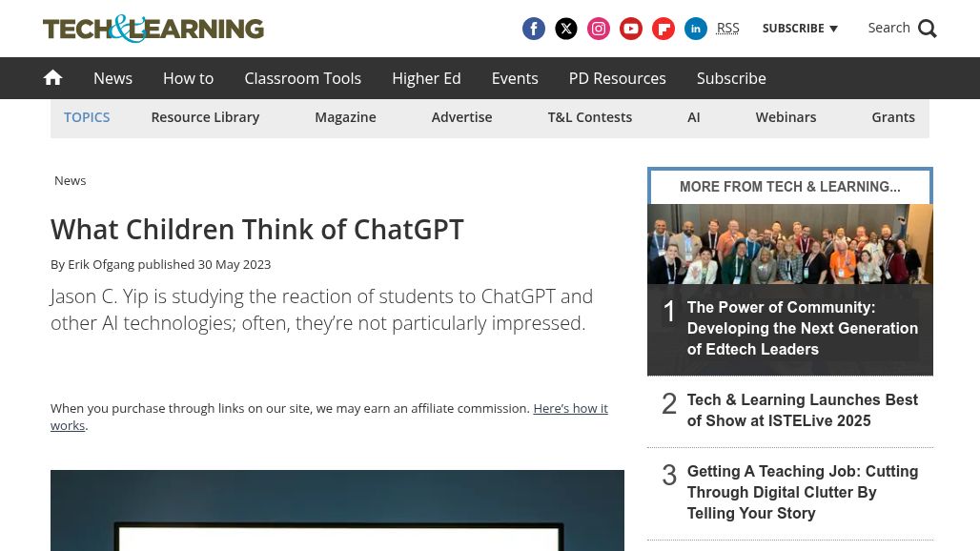Select the AI topic link
The height and width of the screenshot is (551, 980).
click(x=694, y=117)
